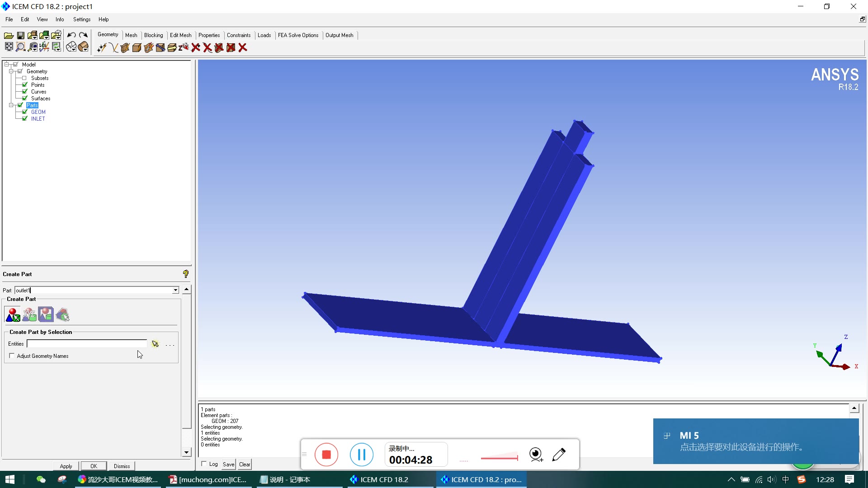Clear the message log with Clear button
868x488 pixels.
tap(244, 464)
